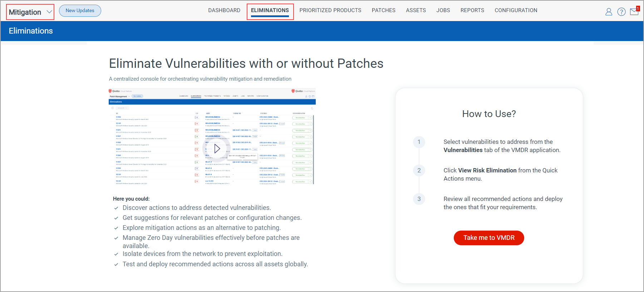The height and width of the screenshot is (292, 644).
Task: Click the 'How to Use?' heading
Action: tap(489, 114)
